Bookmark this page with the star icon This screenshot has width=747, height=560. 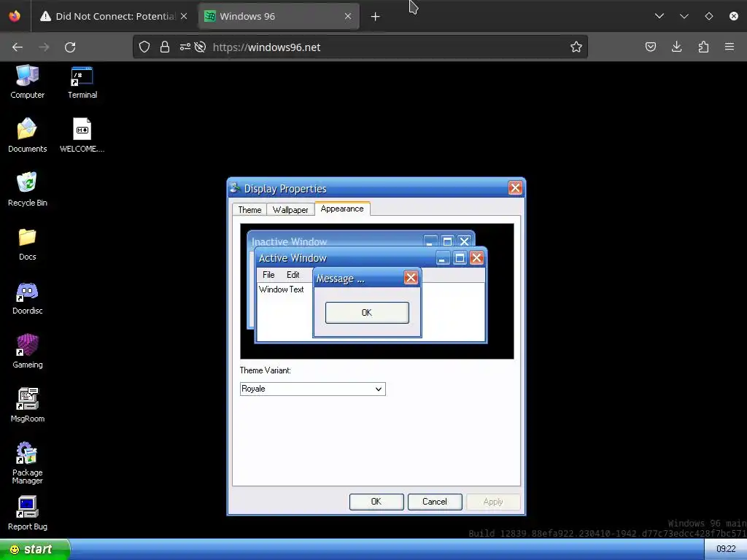576,47
